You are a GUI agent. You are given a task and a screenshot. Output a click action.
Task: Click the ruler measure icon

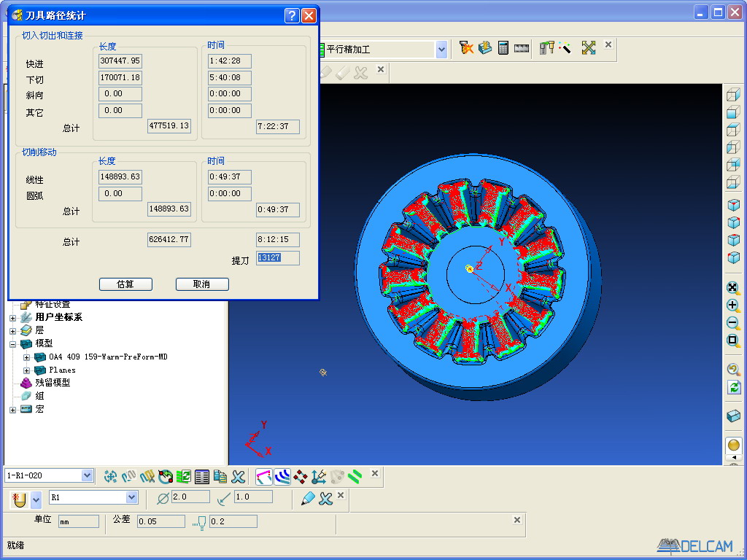point(521,48)
